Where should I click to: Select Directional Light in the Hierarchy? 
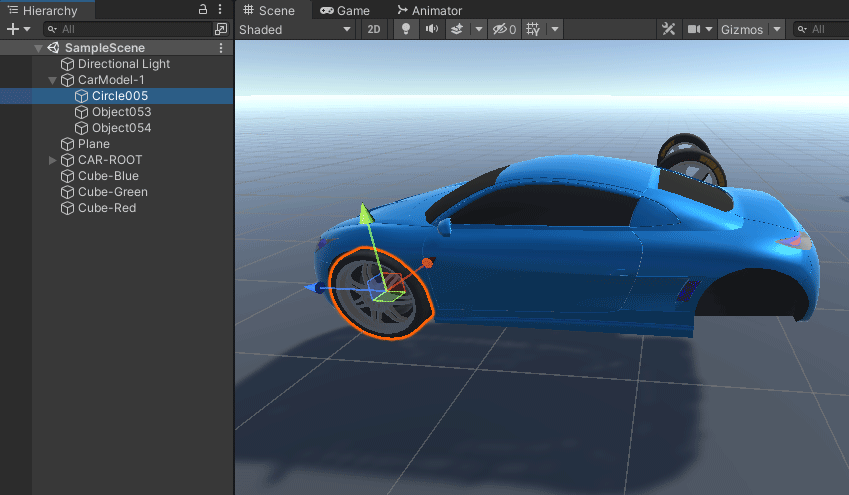tap(123, 64)
